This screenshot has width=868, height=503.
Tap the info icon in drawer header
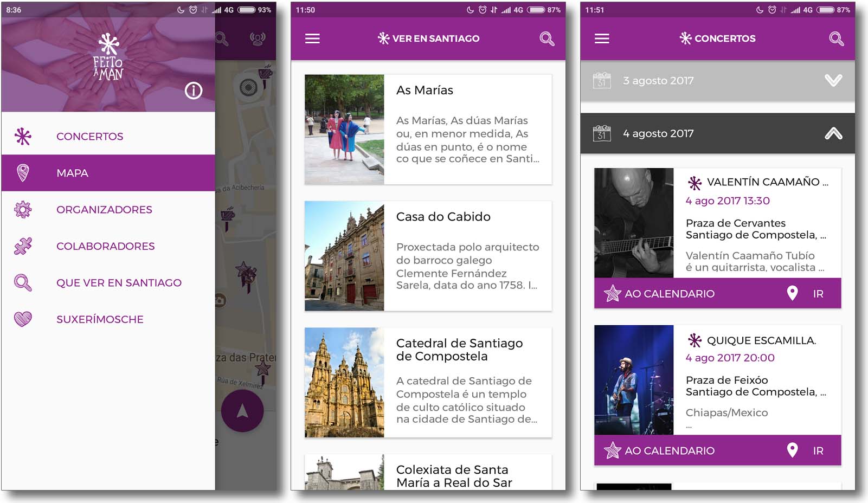click(x=194, y=91)
